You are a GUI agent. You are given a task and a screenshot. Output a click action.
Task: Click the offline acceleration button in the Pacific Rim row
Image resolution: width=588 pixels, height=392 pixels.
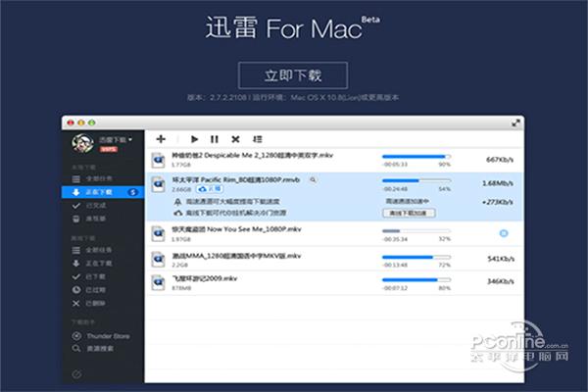coord(409,213)
